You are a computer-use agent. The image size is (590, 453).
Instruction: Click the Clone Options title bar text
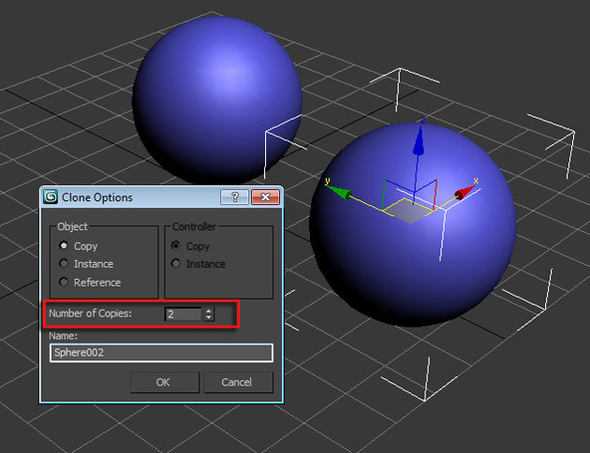click(97, 197)
